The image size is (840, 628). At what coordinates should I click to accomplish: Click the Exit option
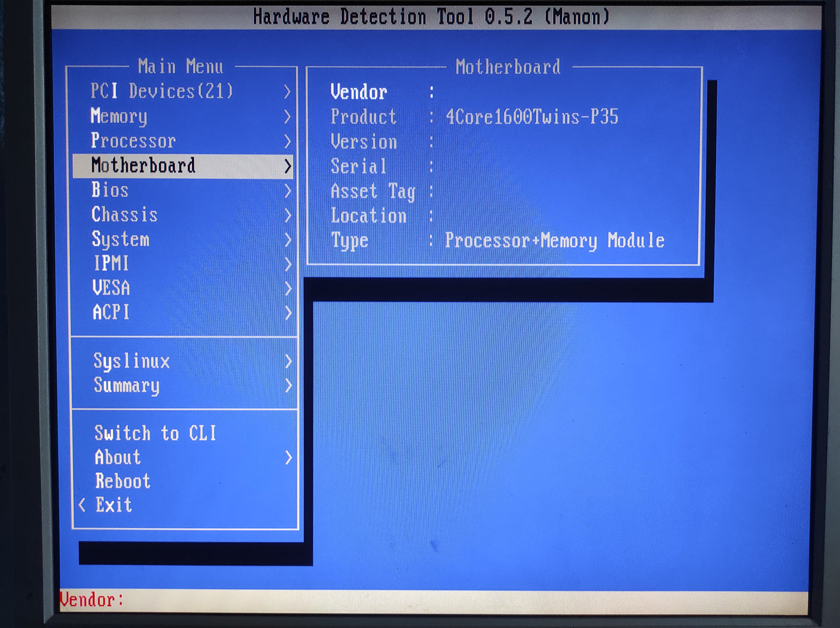click(114, 505)
